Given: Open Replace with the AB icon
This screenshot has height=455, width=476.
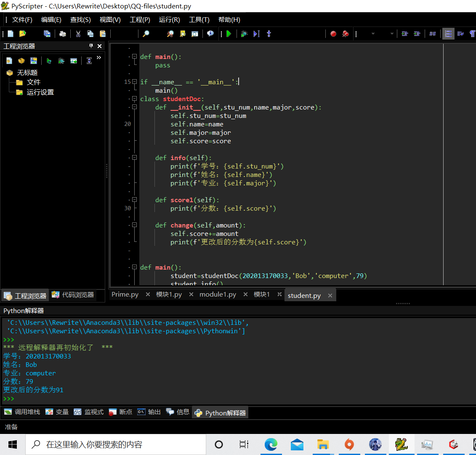Looking at the screenshot, I should [x=170, y=34].
